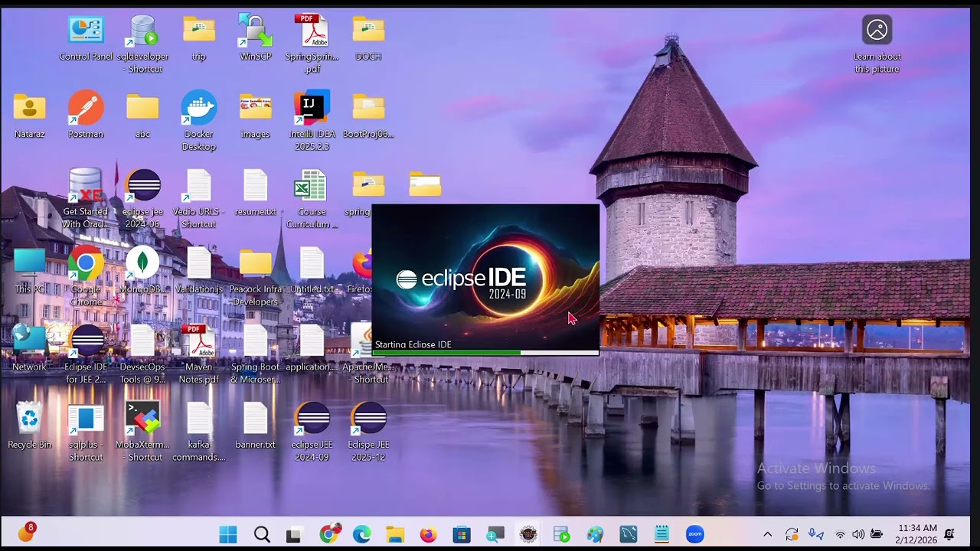Screen dimensions: 980x551
Task: Open Zoom from the taskbar
Action: pyautogui.click(x=695, y=534)
